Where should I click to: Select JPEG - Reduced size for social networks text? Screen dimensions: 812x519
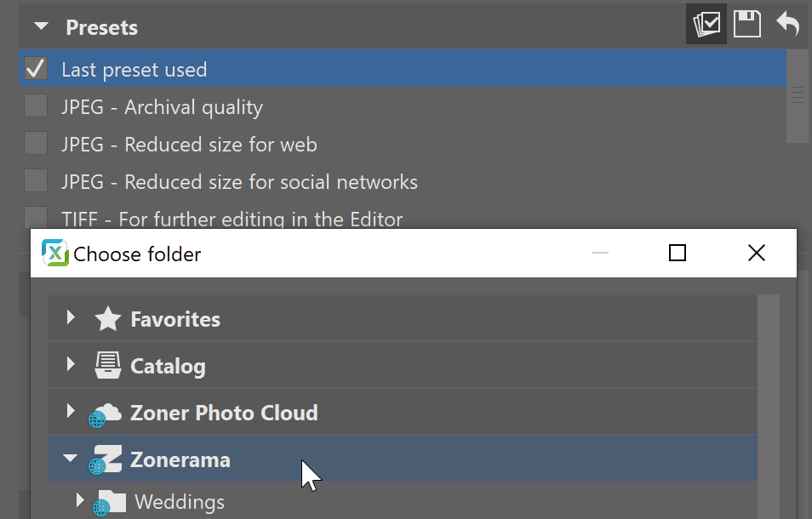(x=239, y=181)
